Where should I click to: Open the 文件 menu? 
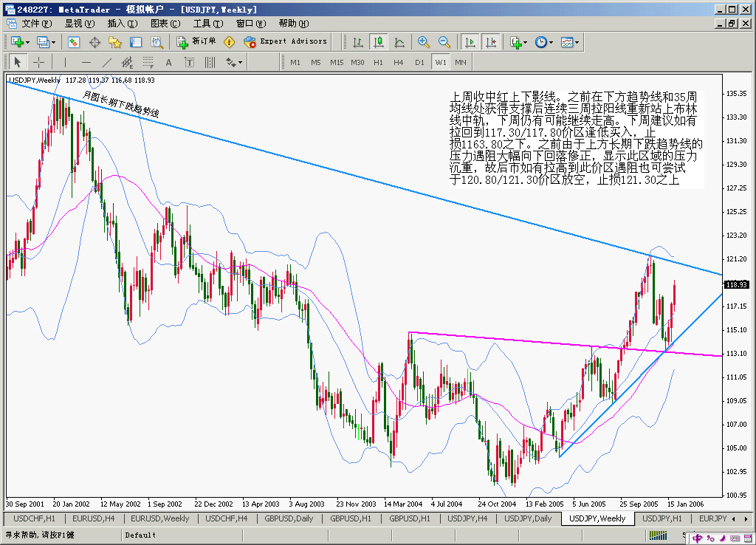click(x=36, y=23)
